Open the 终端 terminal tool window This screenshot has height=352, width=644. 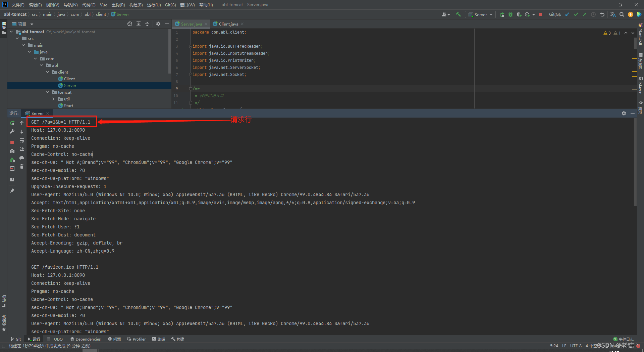pyautogui.click(x=159, y=339)
